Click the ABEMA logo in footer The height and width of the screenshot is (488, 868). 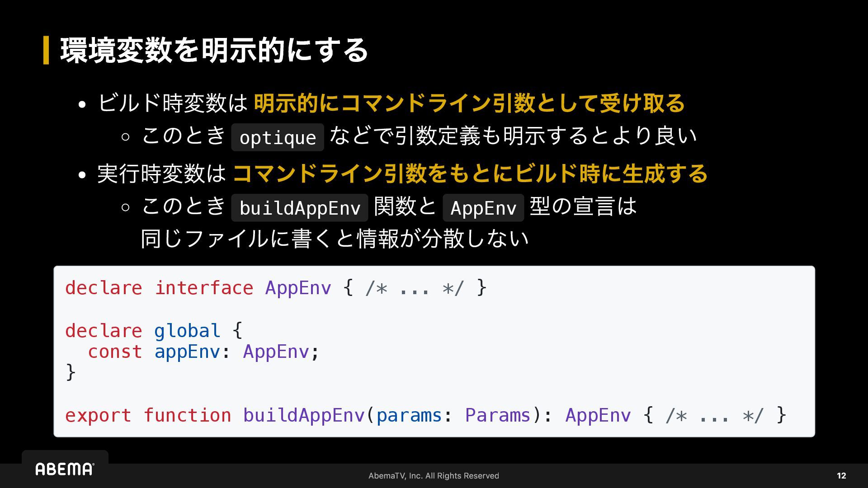click(x=65, y=469)
